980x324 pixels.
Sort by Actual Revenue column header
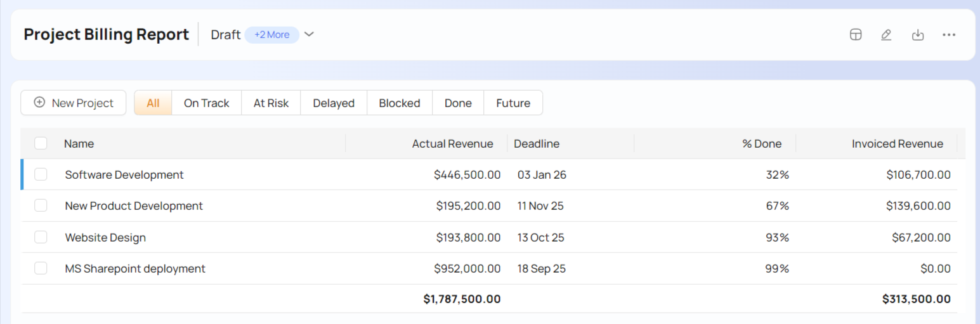click(x=452, y=144)
